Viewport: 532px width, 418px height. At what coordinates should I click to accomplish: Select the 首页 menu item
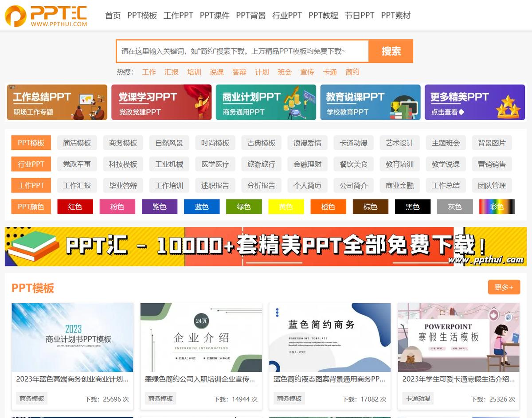click(112, 15)
